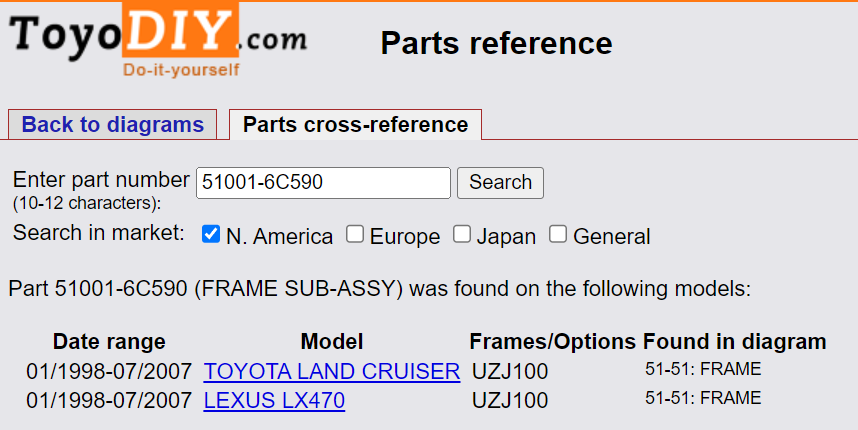Uncheck the N. America market checkbox
The width and height of the screenshot is (858, 430).
211,235
